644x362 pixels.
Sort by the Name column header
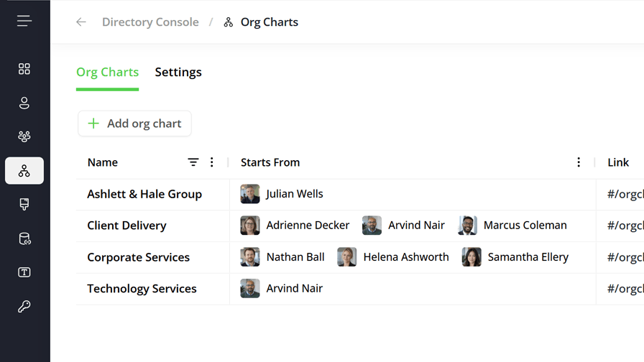pyautogui.click(x=103, y=162)
